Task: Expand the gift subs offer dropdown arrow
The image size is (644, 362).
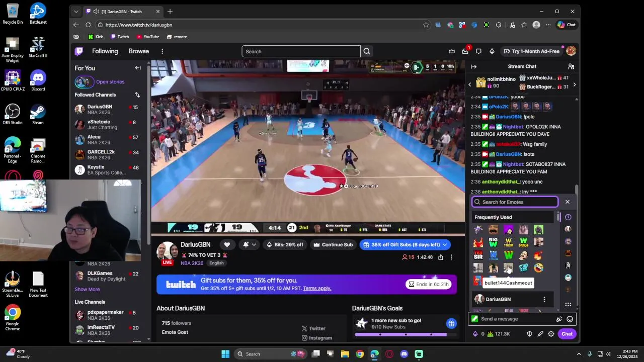Action: [x=445, y=245]
